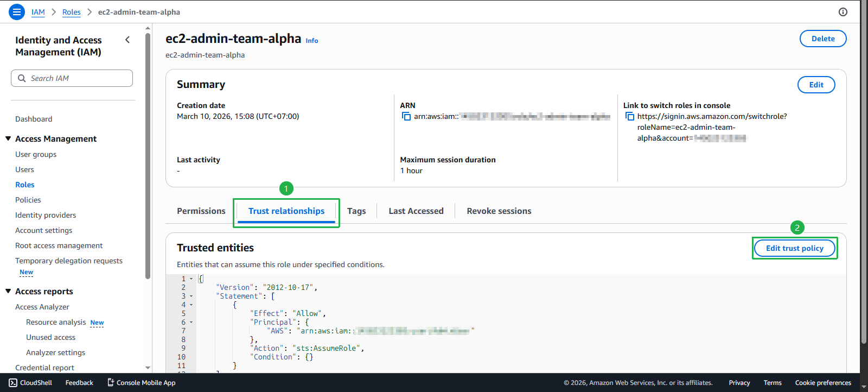Open Analyzer settings
Screen dimensions: 868x392
pyautogui.click(x=56, y=352)
